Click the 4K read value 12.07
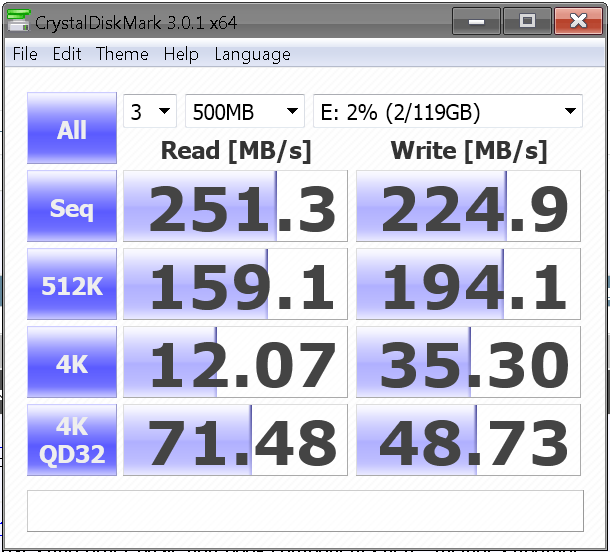Screen dimensions: 610x552 (x=235, y=362)
